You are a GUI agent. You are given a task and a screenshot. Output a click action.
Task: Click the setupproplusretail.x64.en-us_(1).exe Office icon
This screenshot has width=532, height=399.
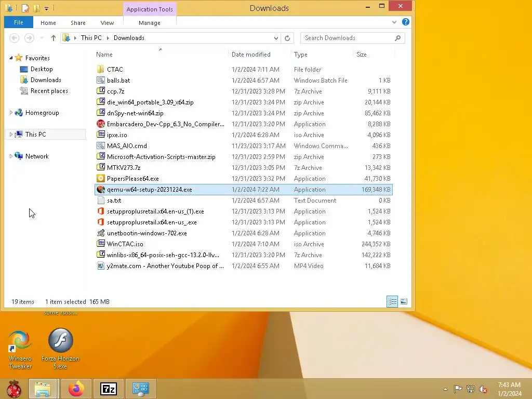click(x=100, y=211)
